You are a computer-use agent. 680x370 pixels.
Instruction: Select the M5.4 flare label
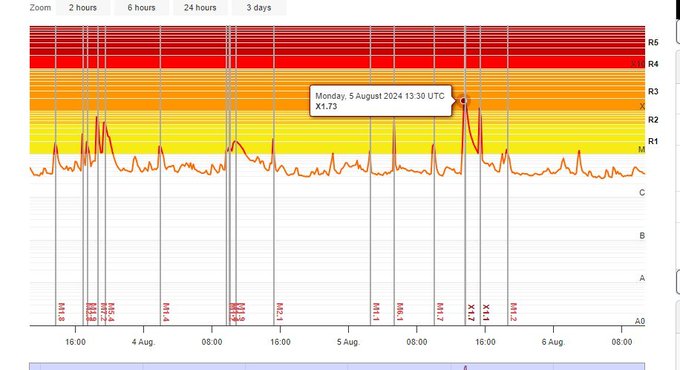[111, 312]
